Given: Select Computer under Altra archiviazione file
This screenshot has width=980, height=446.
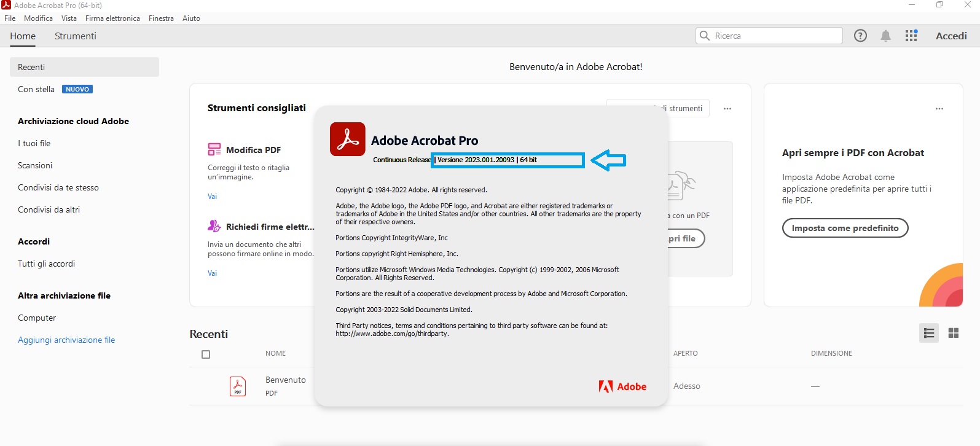Looking at the screenshot, I should [37, 318].
